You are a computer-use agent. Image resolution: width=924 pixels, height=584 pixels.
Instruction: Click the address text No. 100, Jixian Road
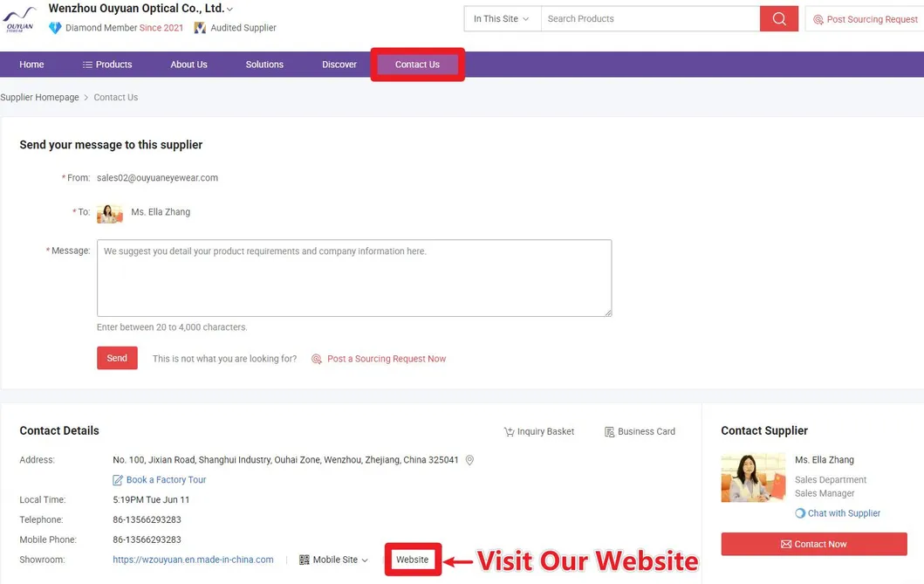pyautogui.click(x=285, y=460)
